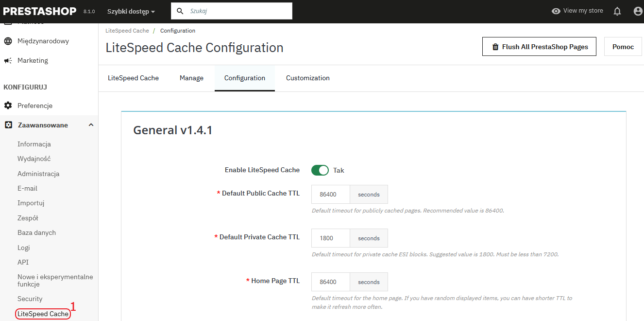Viewport: 644px width, 321px height.
Task: Click the Zaawansowane settings icon
Action: (8, 125)
